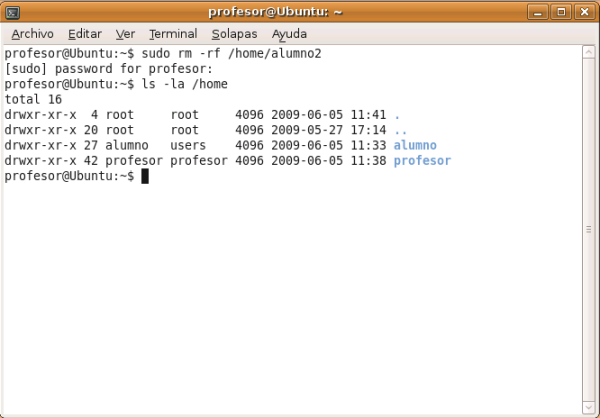The width and height of the screenshot is (600, 418).
Task: Click the resize grip in the window corner
Action: pyautogui.click(x=592, y=411)
